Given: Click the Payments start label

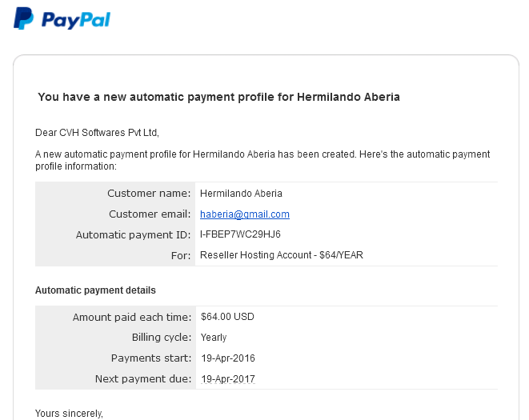Looking at the screenshot, I should click(x=151, y=358).
